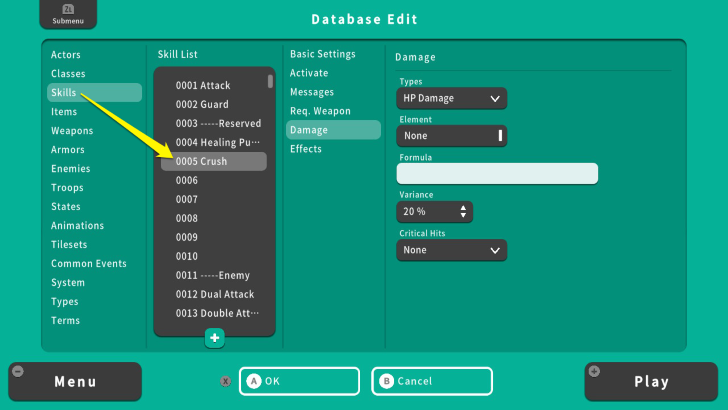Open the Actors category
Viewport: 728px width, 410px height.
coord(66,55)
